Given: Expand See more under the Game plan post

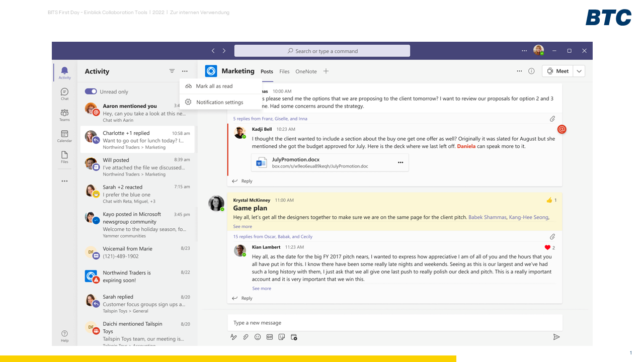Looking at the screenshot, I should 243,226.
